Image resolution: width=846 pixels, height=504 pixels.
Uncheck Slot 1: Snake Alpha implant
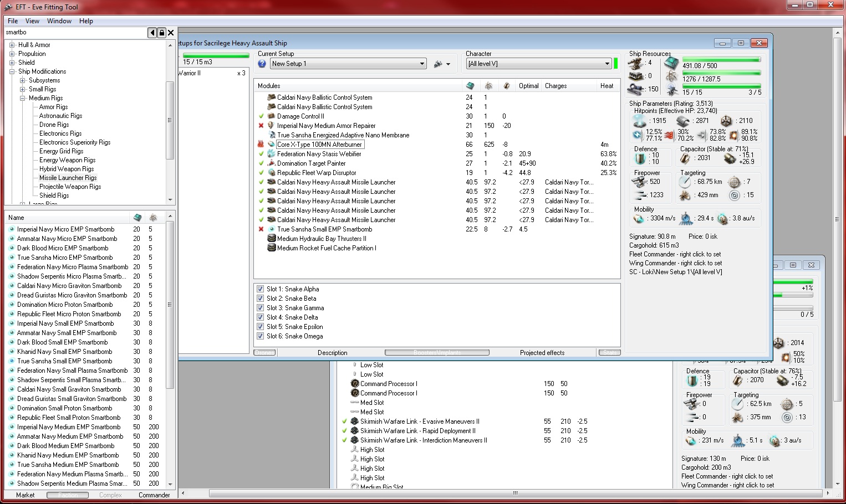[260, 289]
